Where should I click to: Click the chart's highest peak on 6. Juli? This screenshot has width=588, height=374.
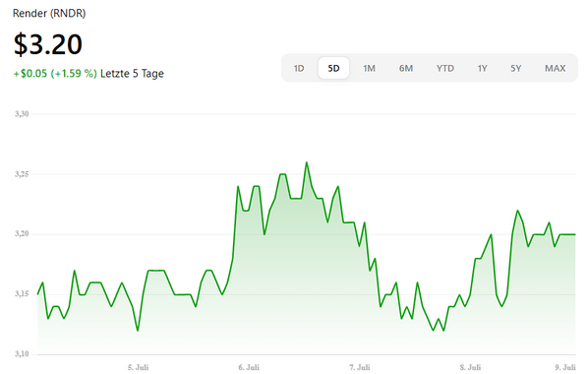click(x=307, y=162)
